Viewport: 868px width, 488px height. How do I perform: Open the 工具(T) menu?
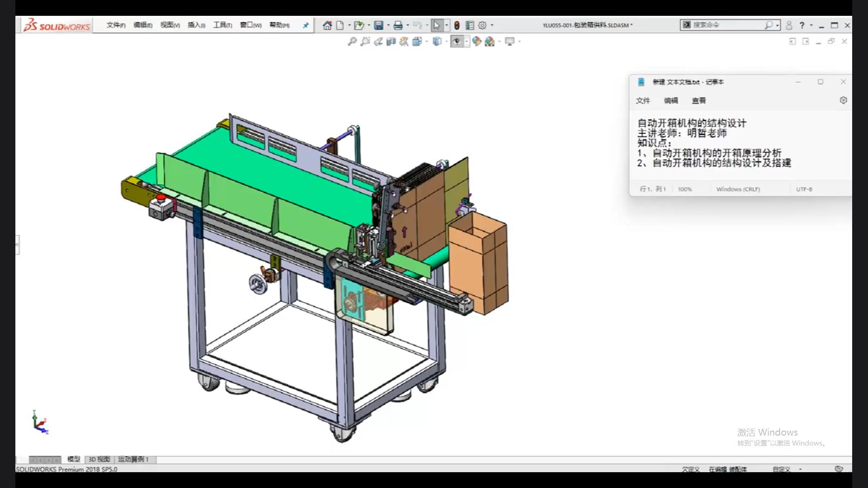pos(223,25)
